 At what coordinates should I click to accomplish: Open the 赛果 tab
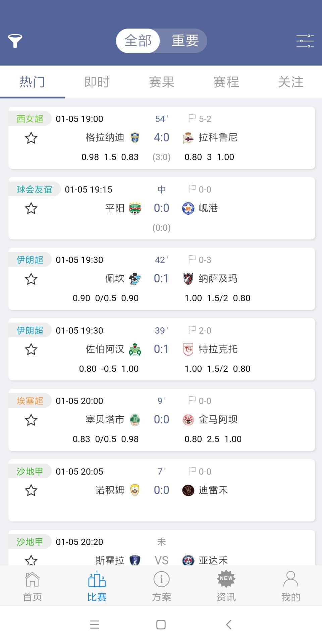tap(161, 82)
